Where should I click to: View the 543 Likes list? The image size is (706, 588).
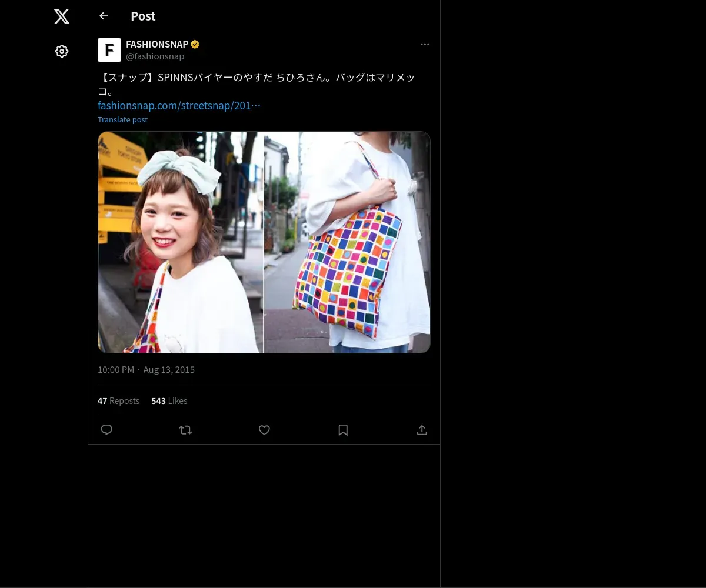click(x=169, y=400)
